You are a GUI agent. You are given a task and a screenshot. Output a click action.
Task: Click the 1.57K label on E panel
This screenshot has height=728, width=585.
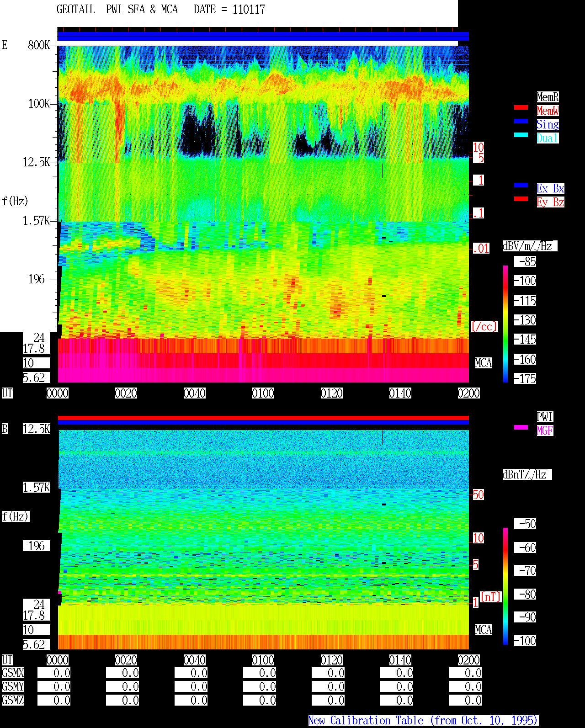coord(37,220)
